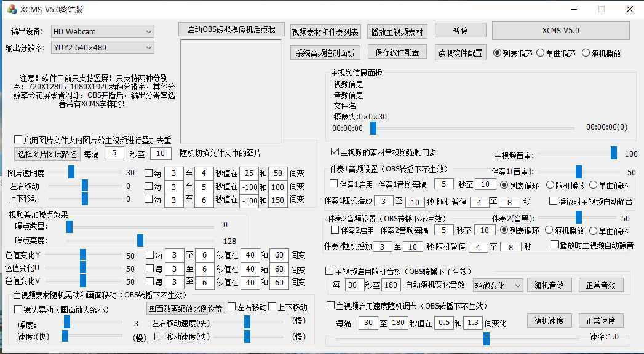Click 播放主视频素材 to play main video
Viewport: 644px width, 354px height.
pyautogui.click(x=398, y=29)
